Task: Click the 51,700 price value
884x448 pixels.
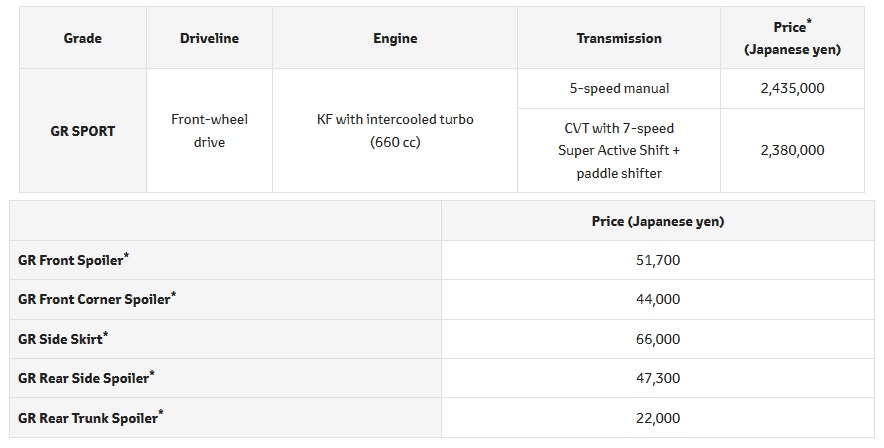Action: pos(657,260)
